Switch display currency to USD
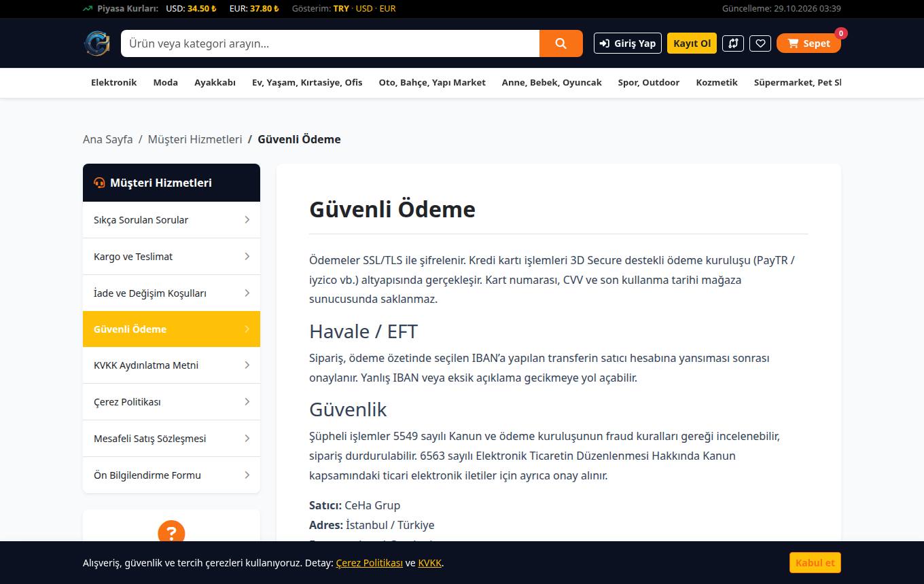This screenshot has height=584, width=924. click(x=364, y=9)
